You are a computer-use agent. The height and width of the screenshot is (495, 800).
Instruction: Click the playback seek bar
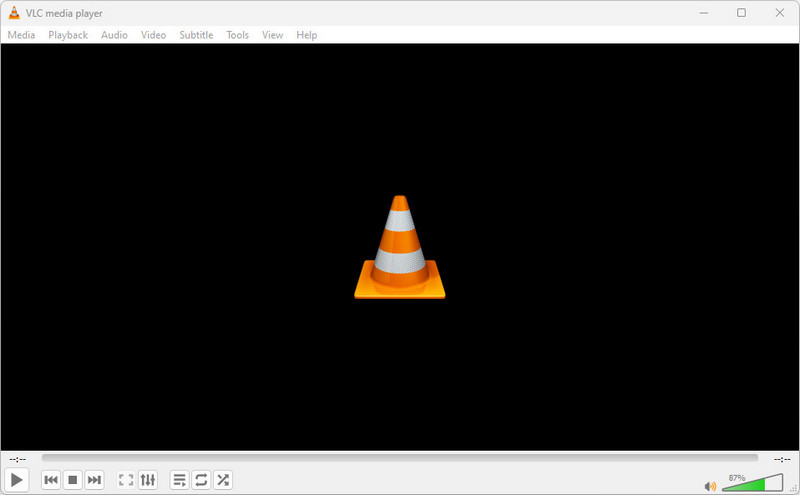click(399, 458)
